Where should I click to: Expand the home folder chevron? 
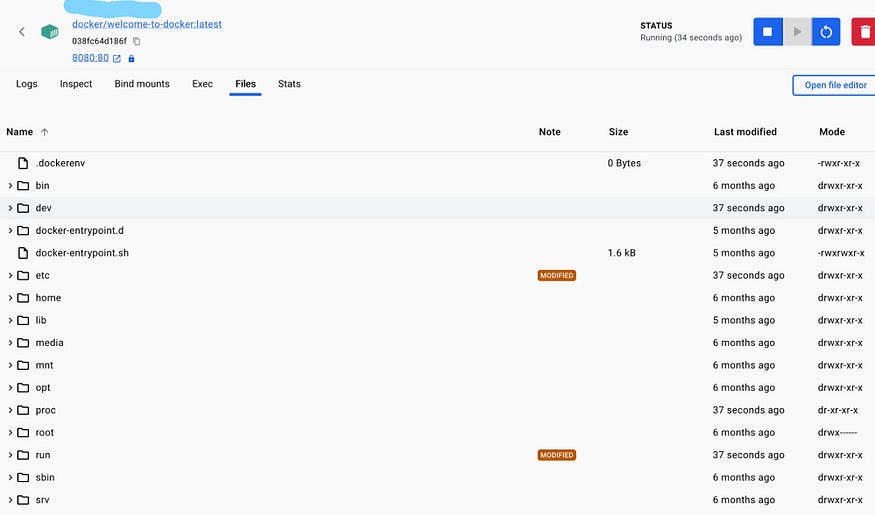tap(10, 298)
